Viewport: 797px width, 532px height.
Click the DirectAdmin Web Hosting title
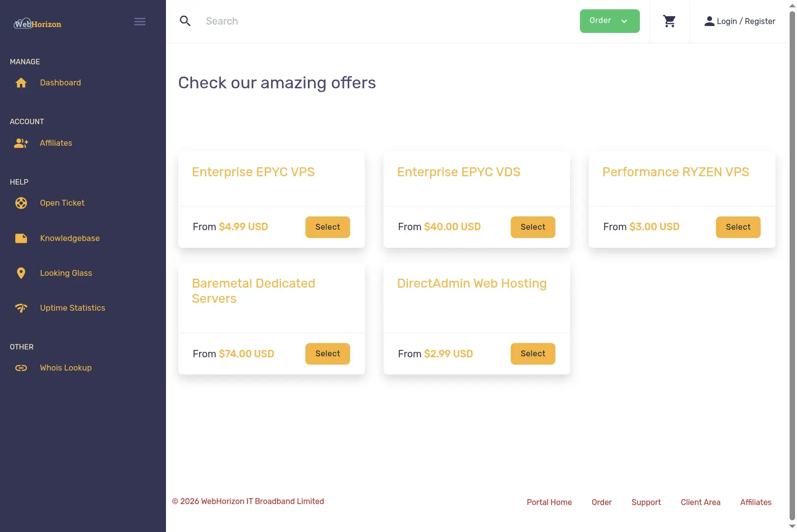472,284
